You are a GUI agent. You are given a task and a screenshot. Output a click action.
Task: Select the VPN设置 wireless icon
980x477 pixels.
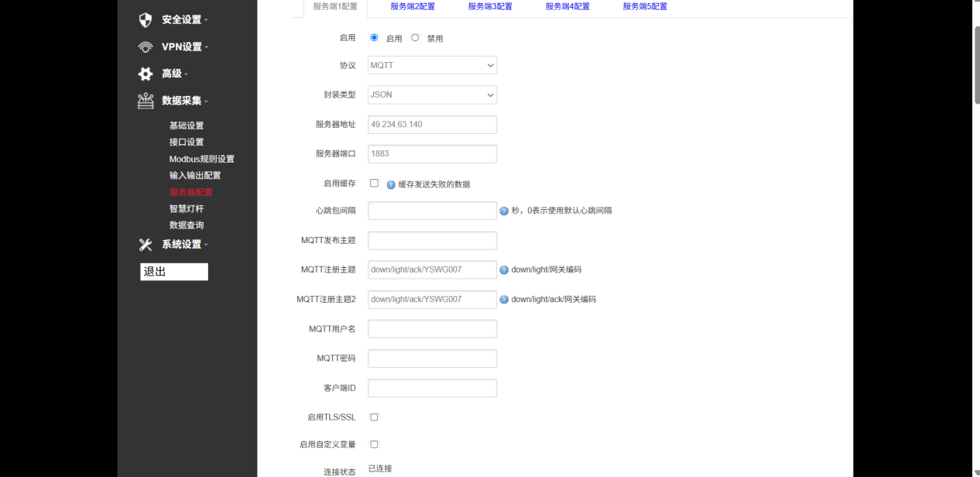[145, 46]
